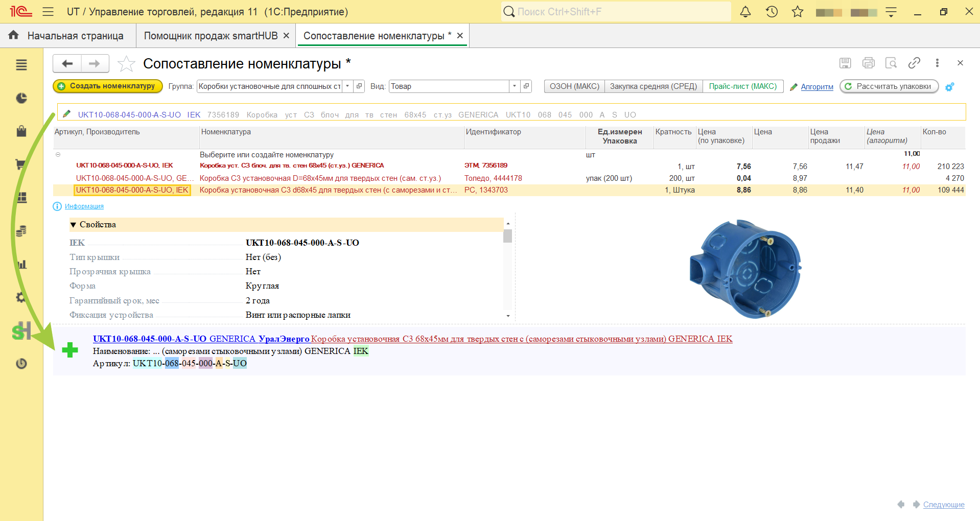Open smartHUB logo section in sidebar
The width and height of the screenshot is (980, 521).
(x=21, y=331)
